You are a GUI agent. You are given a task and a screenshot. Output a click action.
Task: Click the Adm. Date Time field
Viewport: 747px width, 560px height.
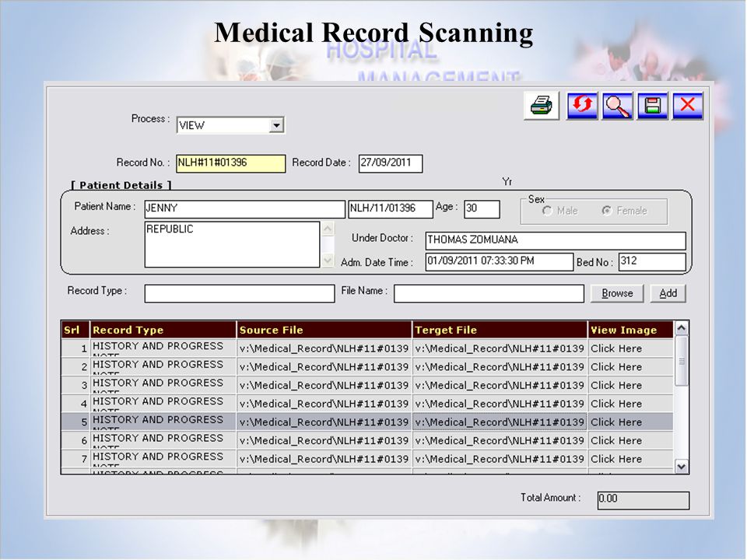[500, 262]
